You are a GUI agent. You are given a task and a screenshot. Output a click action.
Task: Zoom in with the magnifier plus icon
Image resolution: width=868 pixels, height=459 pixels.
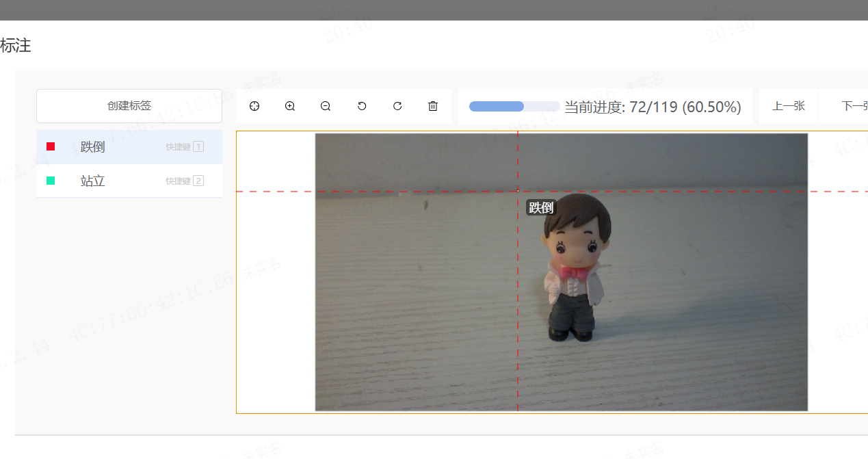290,106
